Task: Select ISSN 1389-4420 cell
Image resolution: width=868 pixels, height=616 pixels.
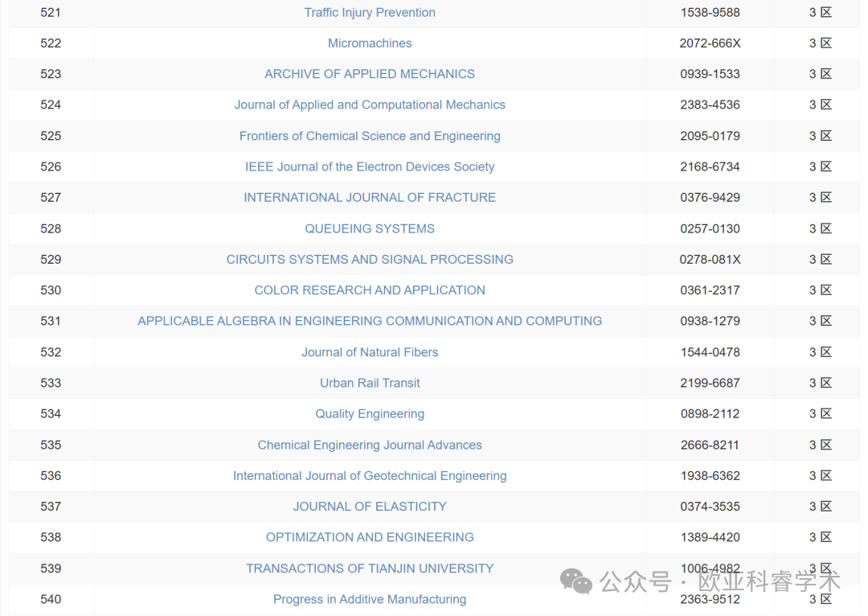Action: tap(710, 537)
